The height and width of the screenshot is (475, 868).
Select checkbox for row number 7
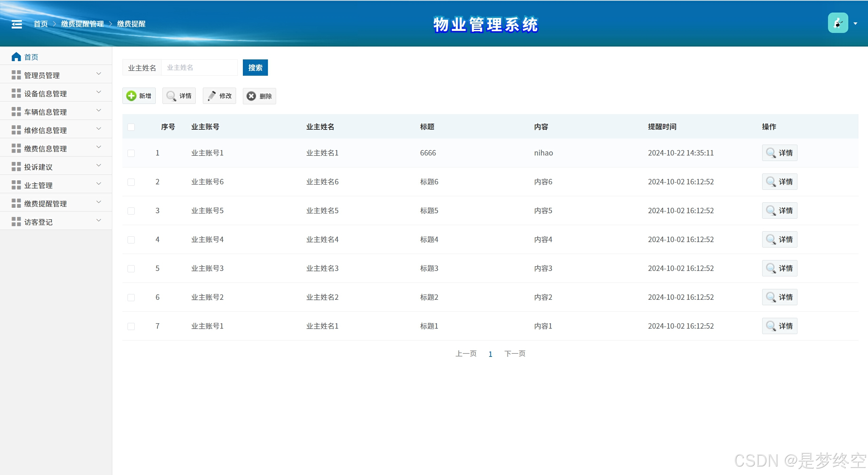coord(131,326)
